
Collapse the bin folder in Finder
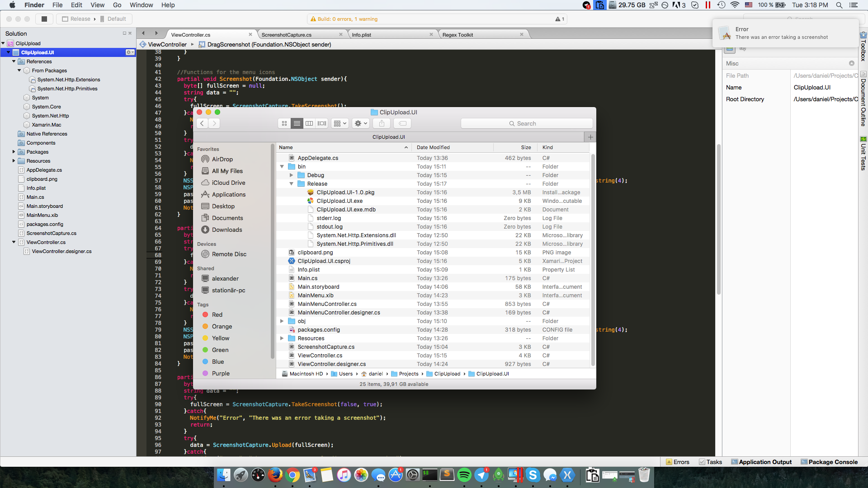282,167
